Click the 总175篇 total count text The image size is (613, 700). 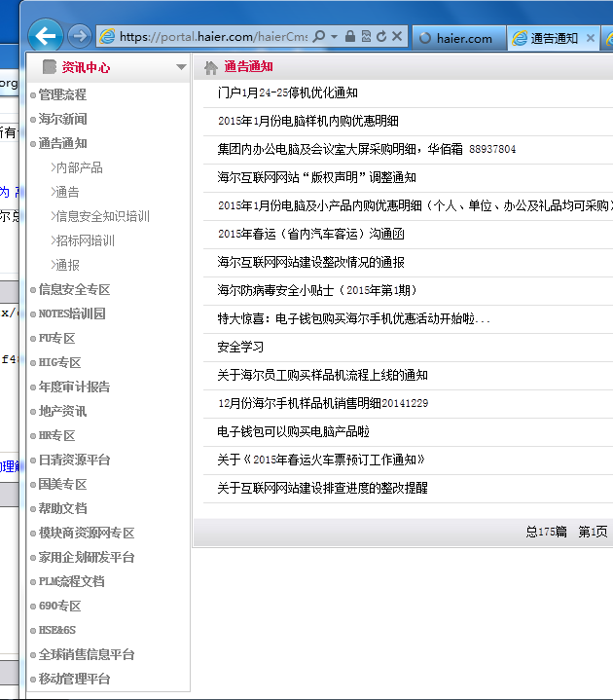546,532
